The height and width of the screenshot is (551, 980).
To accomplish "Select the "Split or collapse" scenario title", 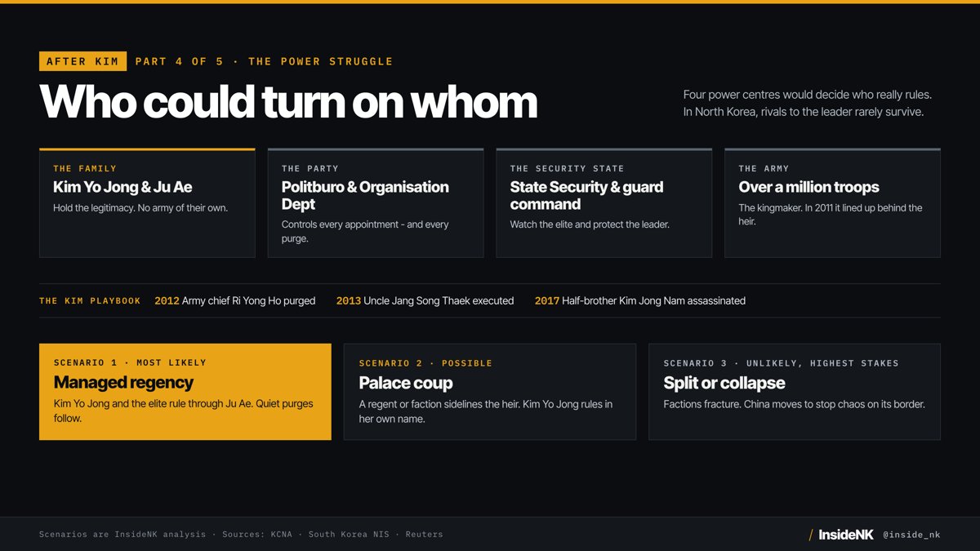I will click(724, 384).
